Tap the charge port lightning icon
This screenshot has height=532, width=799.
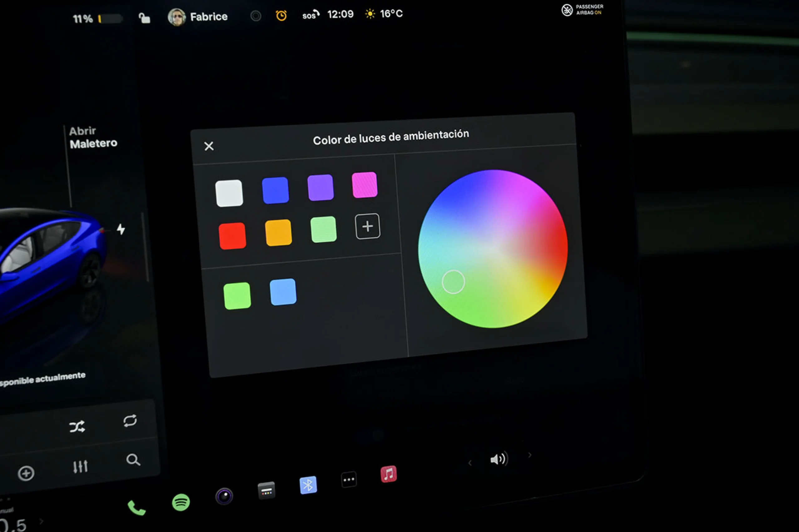121,229
